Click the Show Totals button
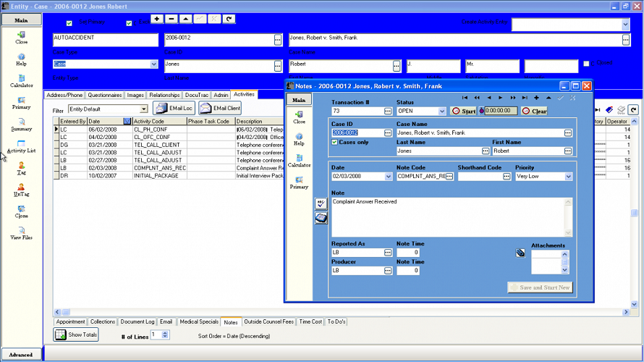The height and width of the screenshot is (362, 644). tap(76, 334)
